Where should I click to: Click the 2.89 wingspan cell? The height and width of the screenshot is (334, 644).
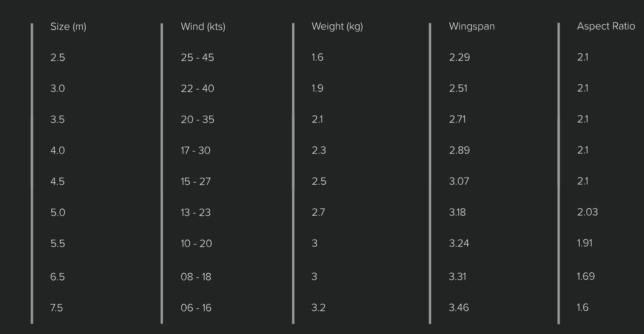(x=459, y=150)
